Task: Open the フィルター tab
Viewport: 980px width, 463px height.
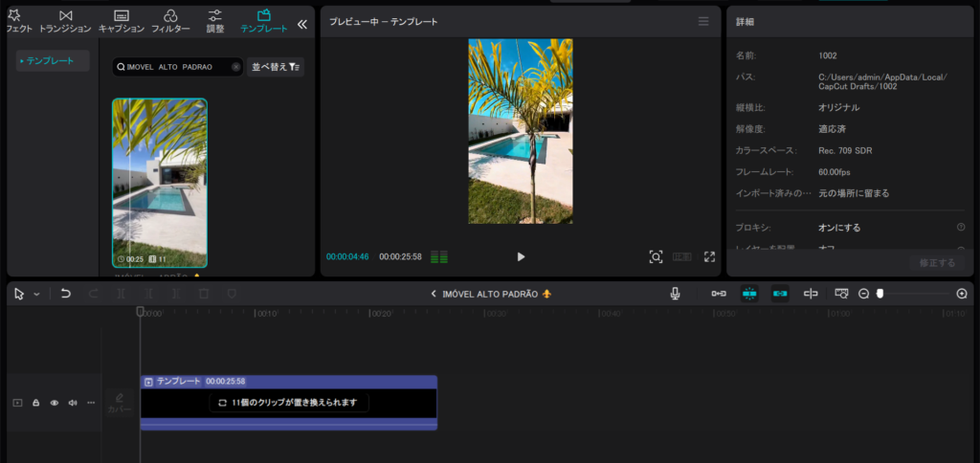Action: coord(170,21)
